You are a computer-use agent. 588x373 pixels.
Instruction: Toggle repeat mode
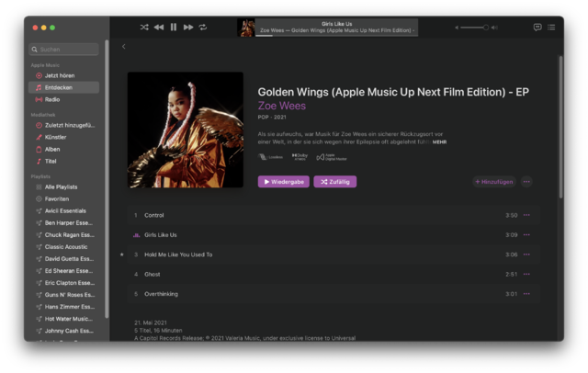pyautogui.click(x=203, y=27)
